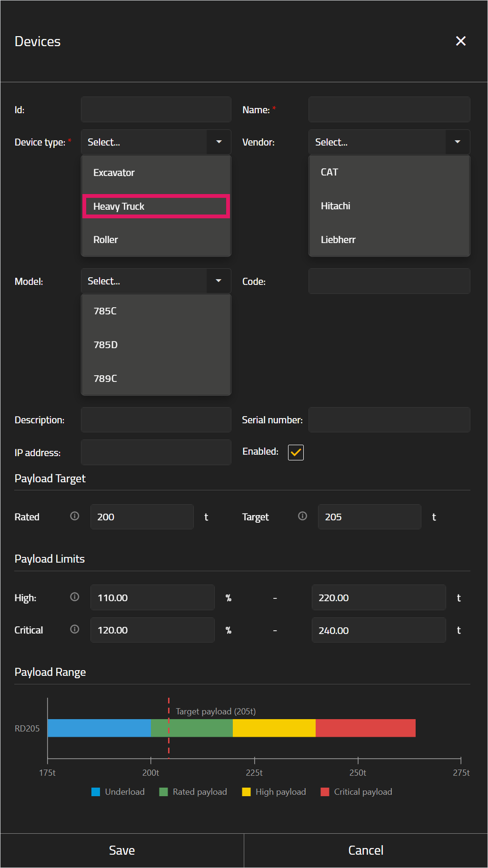Viewport: 488px width, 868px height.
Task: Click the info icon next to Target
Action: click(x=302, y=516)
